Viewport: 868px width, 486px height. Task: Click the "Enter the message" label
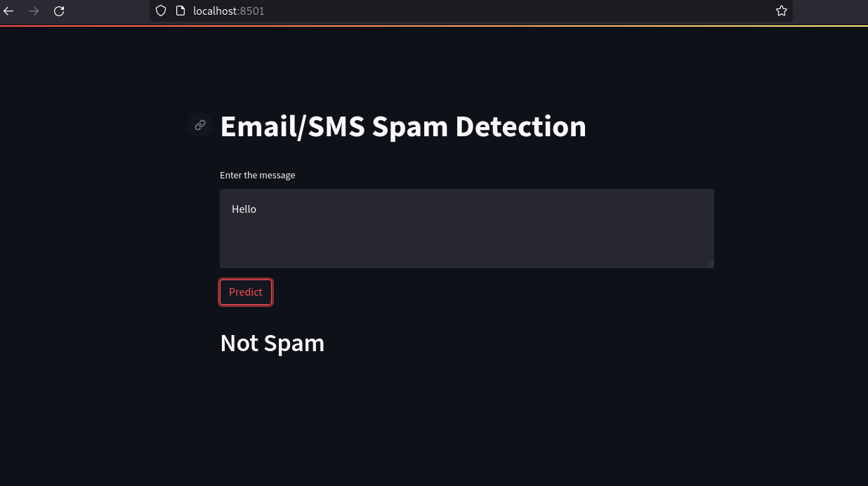point(258,176)
